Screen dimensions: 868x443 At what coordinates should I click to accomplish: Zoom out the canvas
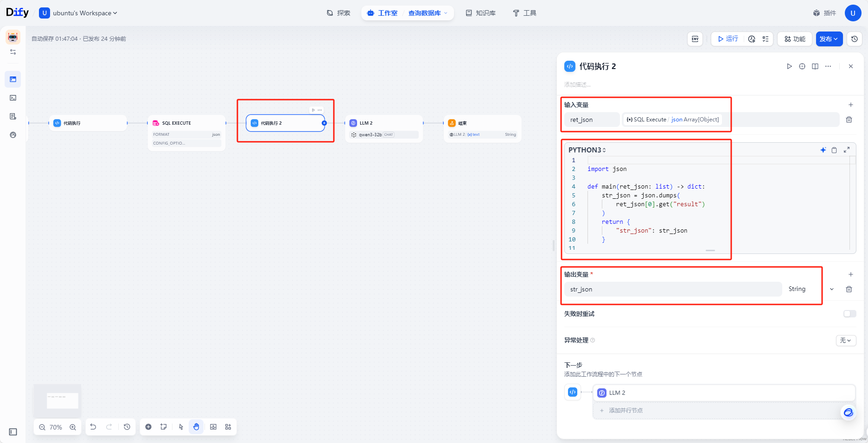pos(42,427)
